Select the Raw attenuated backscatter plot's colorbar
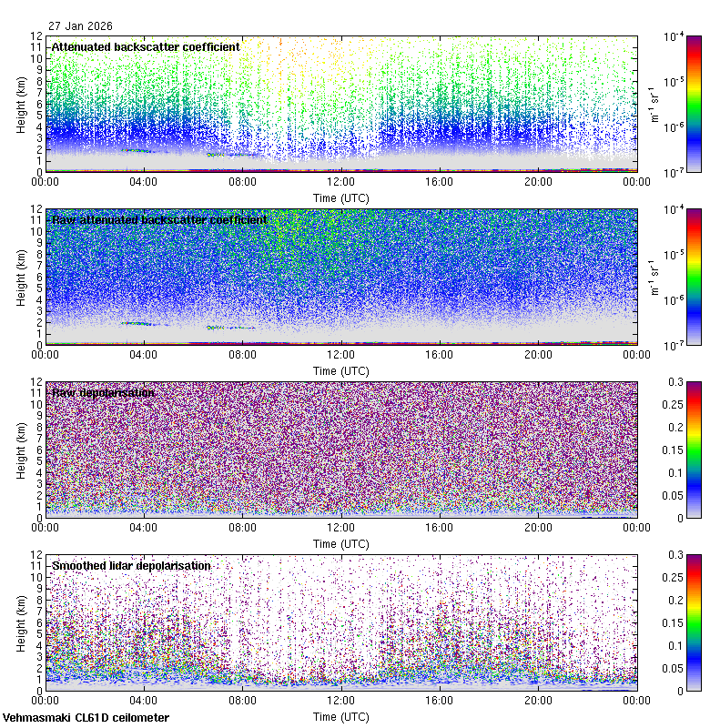 click(x=668, y=277)
